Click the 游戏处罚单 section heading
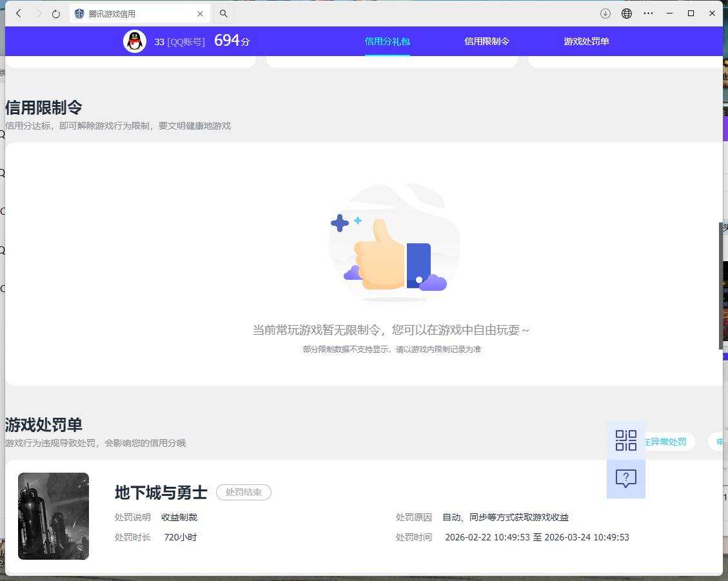Viewport: 728px width, 581px height. point(44,425)
